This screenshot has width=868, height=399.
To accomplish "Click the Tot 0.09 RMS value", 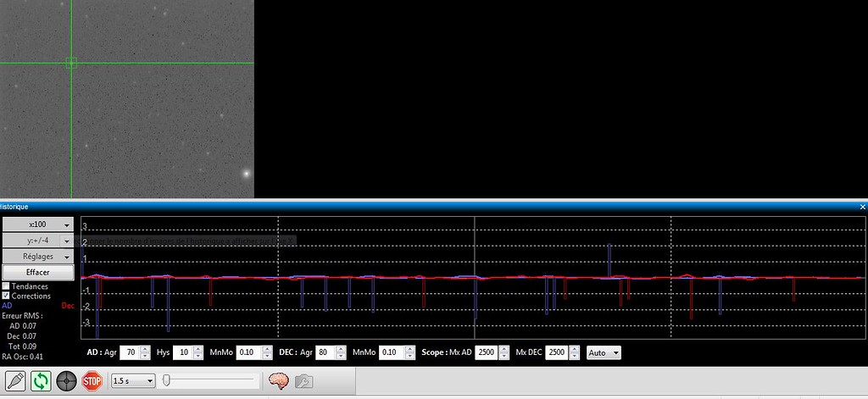I will [21, 346].
